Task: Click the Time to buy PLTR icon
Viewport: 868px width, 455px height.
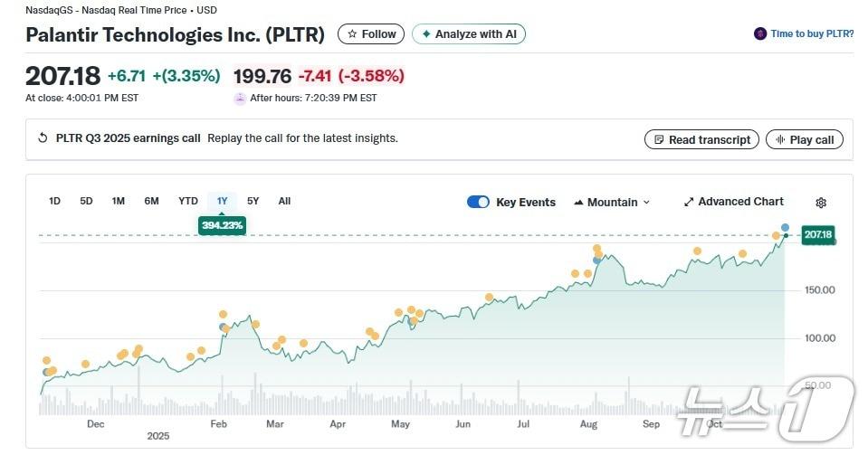Action: pyautogui.click(x=760, y=33)
